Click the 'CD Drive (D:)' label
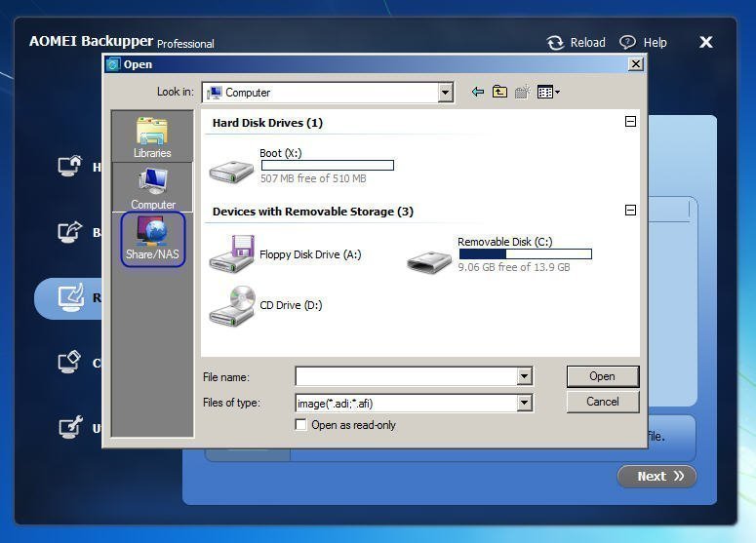The height and width of the screenshot is (543, 756). (x=291, y=305)
